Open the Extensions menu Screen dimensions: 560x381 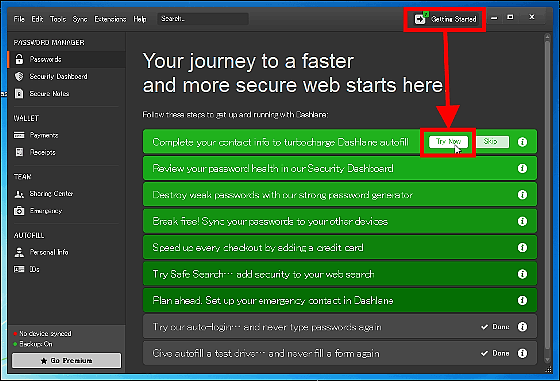(x=110, y=19)
